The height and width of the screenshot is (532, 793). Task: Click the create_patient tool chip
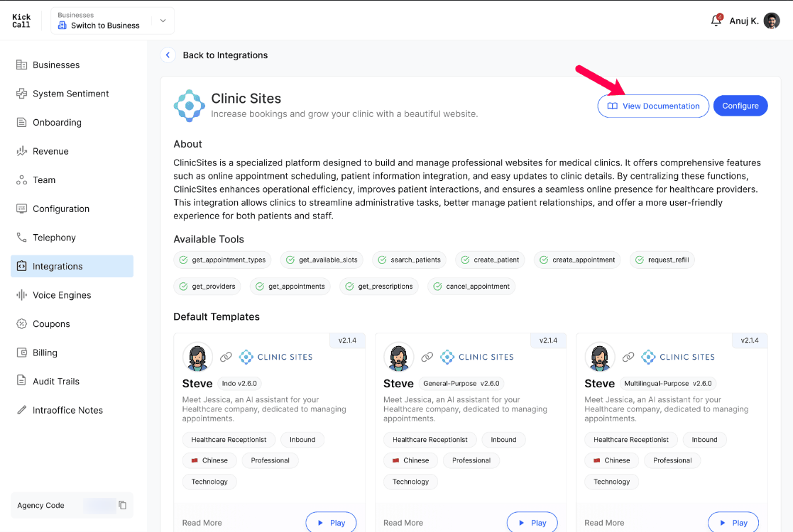[490, 260]
